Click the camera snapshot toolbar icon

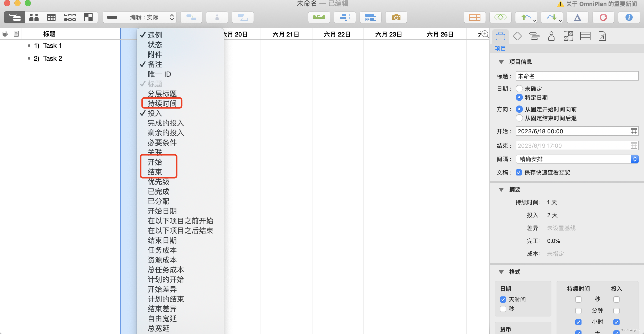[x=396, y=17]
